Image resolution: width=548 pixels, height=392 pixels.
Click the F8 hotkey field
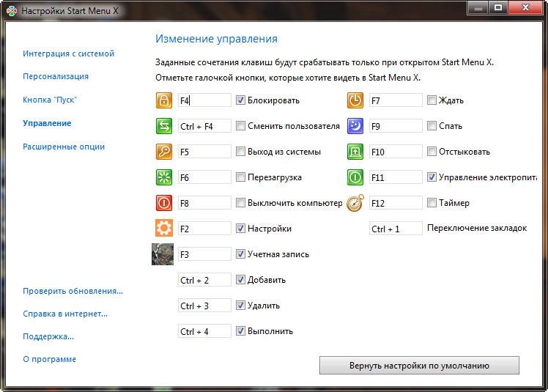click(x=204, y=203)
